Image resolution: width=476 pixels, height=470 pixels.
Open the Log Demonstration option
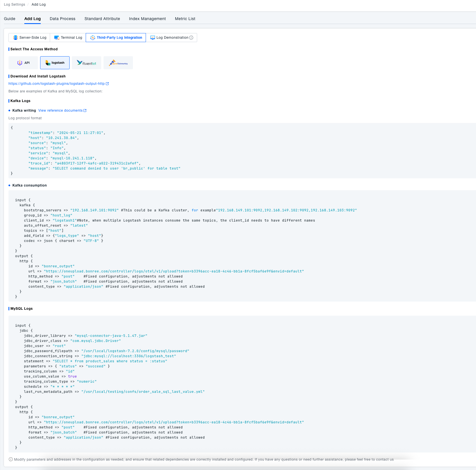171,38
